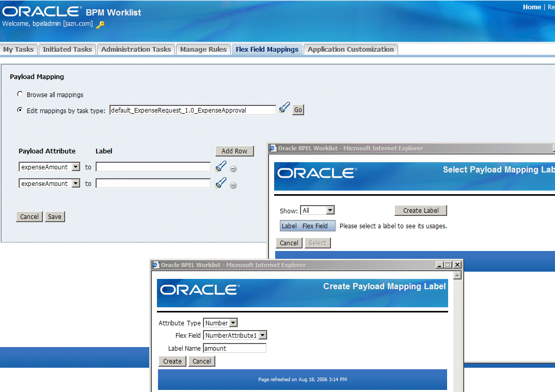Click Oracle logo in BPM Worklist header

42,11
